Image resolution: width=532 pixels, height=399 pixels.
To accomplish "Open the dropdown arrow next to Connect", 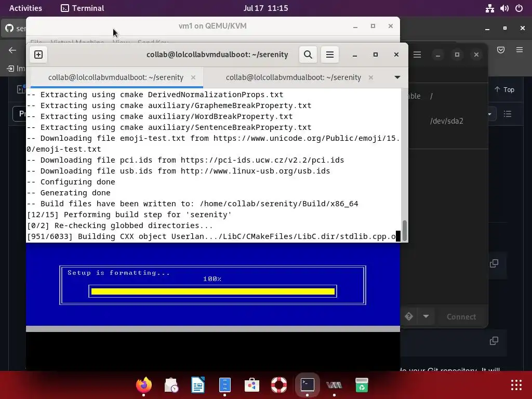I will [x=426, y=316].
